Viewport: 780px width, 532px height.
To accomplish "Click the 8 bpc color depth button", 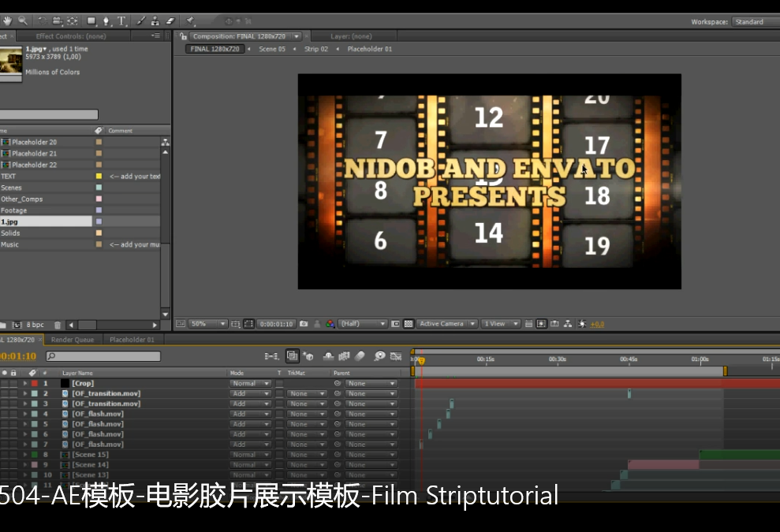I will [x=35, y=326].
